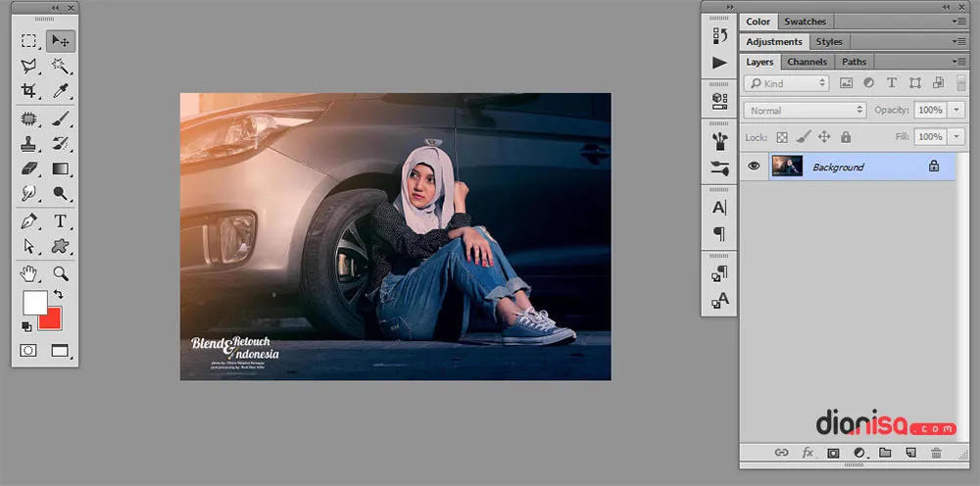The height and width of the screenshot is (486, 980).
Task: Switch to the Channels tab
Action: (807, 62)
